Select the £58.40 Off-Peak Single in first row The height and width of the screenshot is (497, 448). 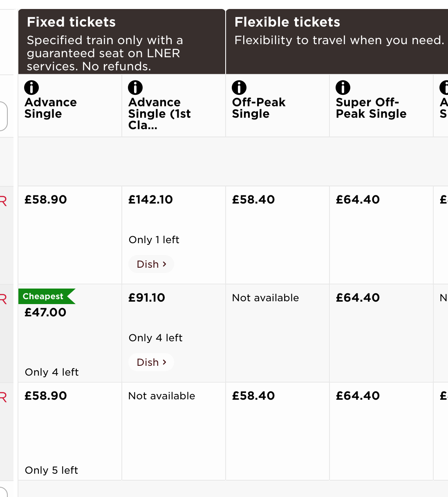pos(278,235)
